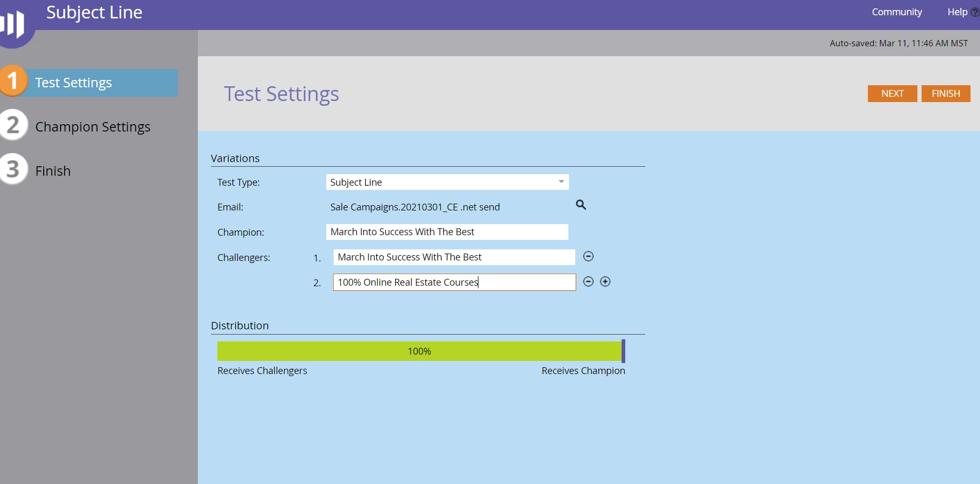The width and height of the screenshot is (980, 484).
Task: Click the 'Test Settings' main heading
Action: (x=282, y=94)
